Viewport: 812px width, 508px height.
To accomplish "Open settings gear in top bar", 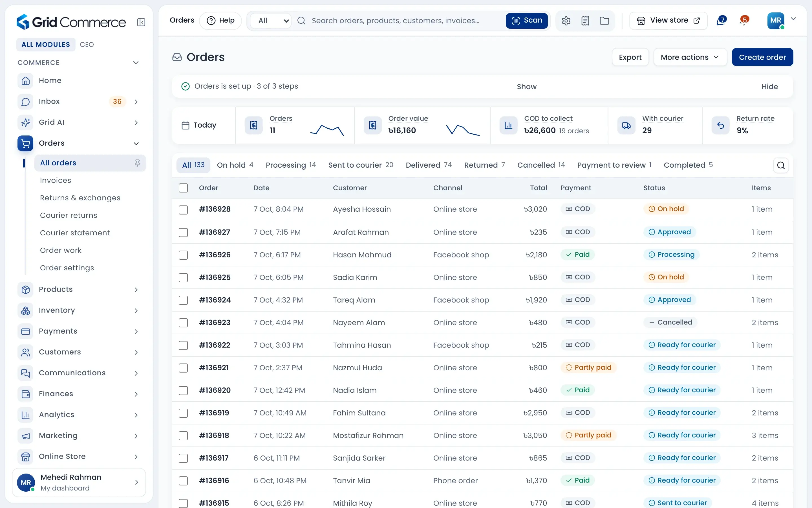I will click(566, 21).
